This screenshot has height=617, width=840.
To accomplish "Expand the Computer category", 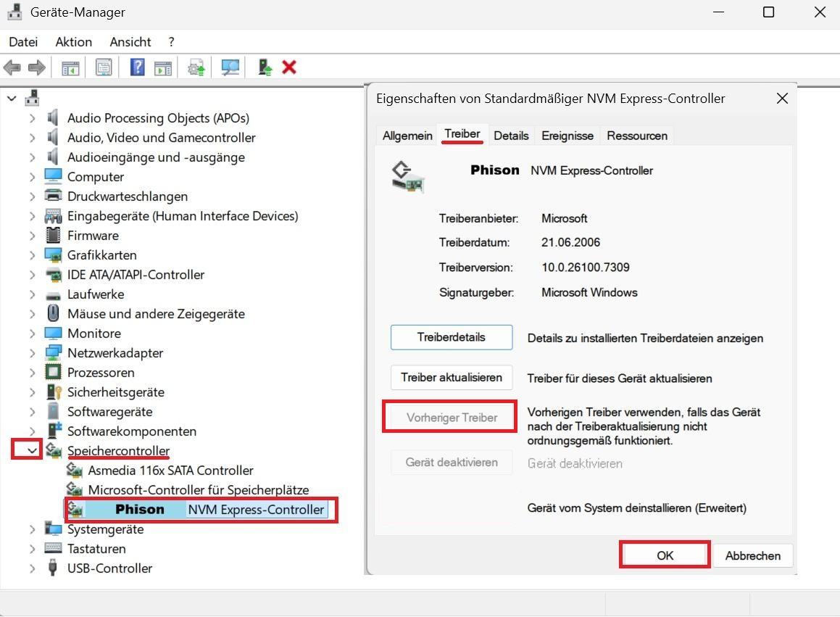I will tap(32, 177).
